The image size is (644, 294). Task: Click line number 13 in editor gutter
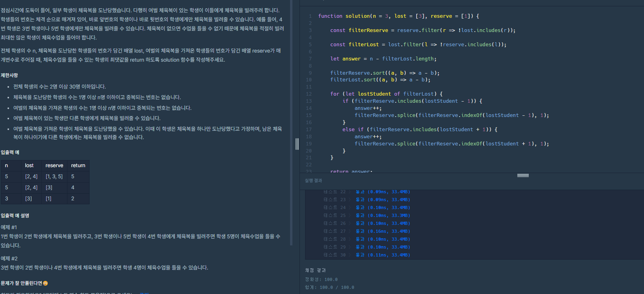[x=309, y=101]
